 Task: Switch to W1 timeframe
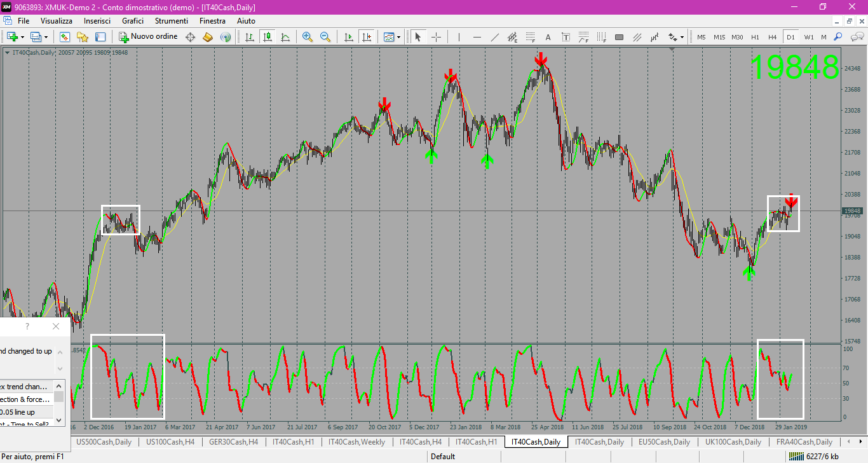[x=809, y=37]
